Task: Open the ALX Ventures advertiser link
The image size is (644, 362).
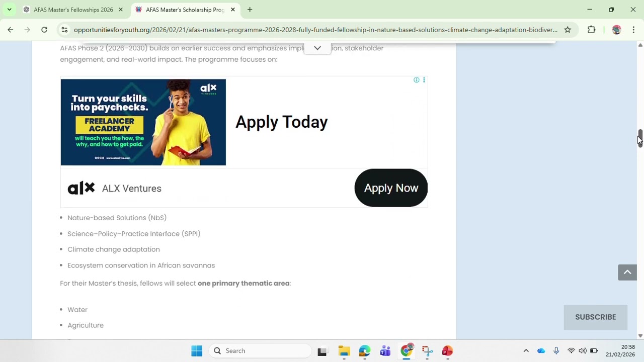Action: (132, 189)
